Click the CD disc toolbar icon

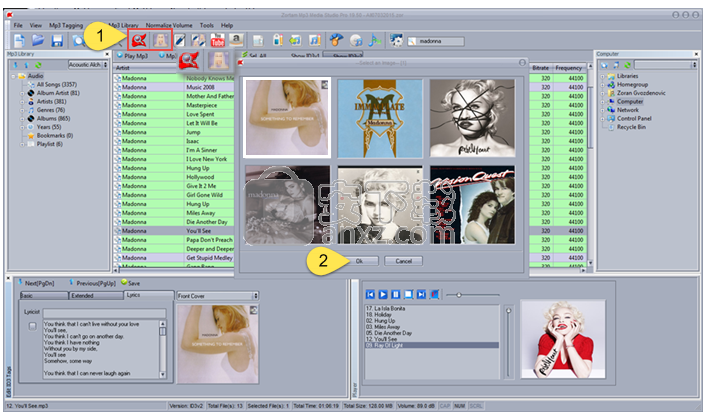pos(356,41)
